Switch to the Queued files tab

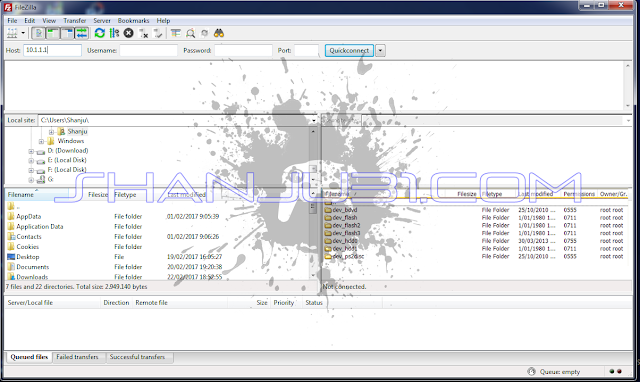(29, 357)
